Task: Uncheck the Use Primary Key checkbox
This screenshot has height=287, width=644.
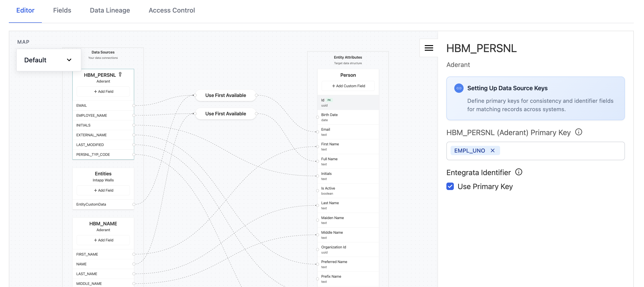Action: click(450, 186)
